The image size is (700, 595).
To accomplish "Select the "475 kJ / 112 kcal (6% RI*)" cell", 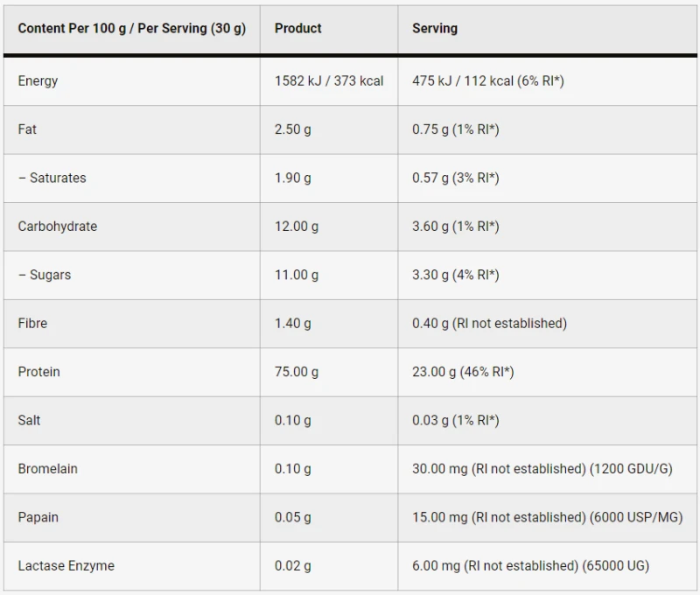I will (487, 80).
